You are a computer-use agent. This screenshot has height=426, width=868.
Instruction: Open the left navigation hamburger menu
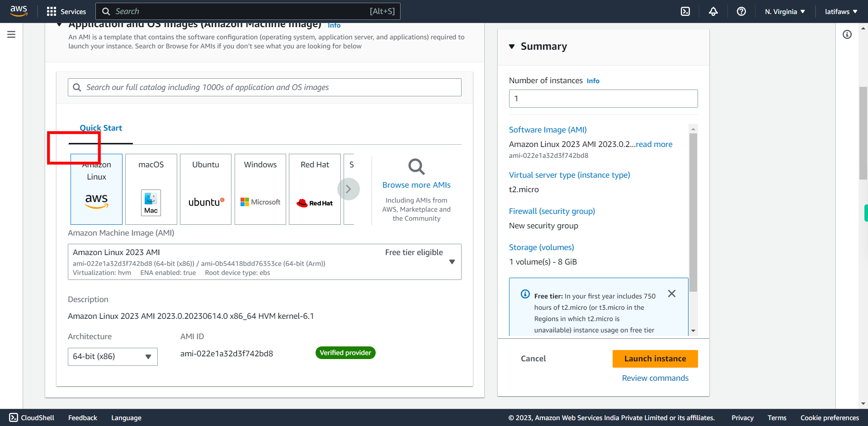[11, 34]
